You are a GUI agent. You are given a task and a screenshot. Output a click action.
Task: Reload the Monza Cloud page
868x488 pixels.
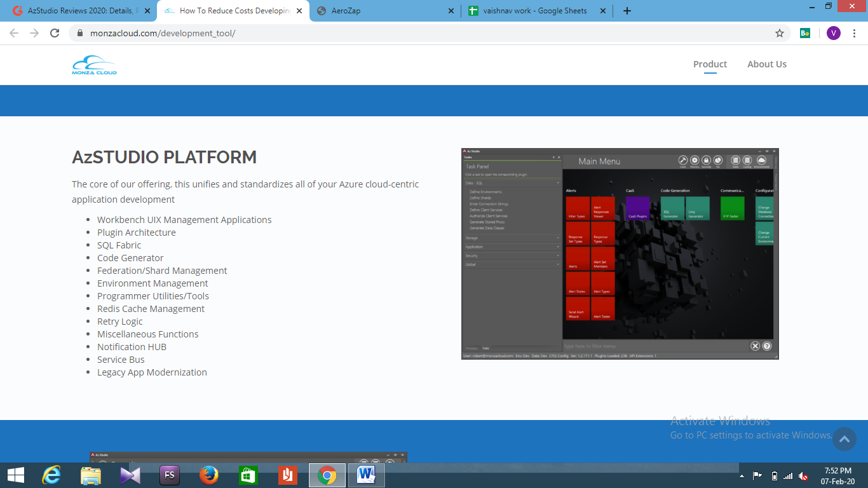click(x=55, y=33)
